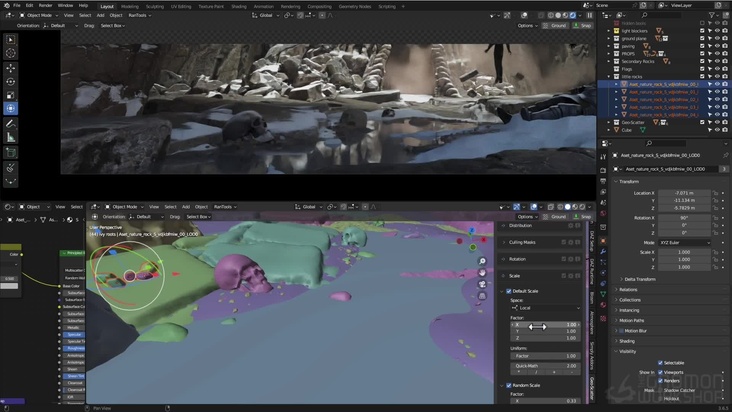This screenshot has height=412, width=732.
Task: Expand the Geo-Scatter collection
Action: pyautogui.click(x=609, y=122)
